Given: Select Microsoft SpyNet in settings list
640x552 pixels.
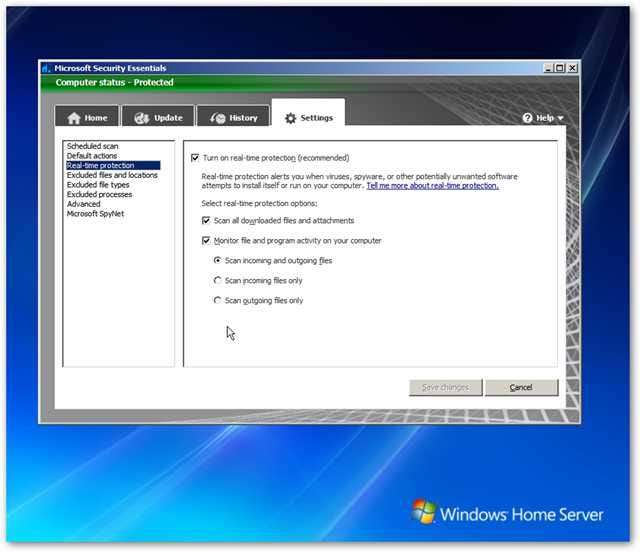Looking at the screenshot, I should [x=95, y=214].
